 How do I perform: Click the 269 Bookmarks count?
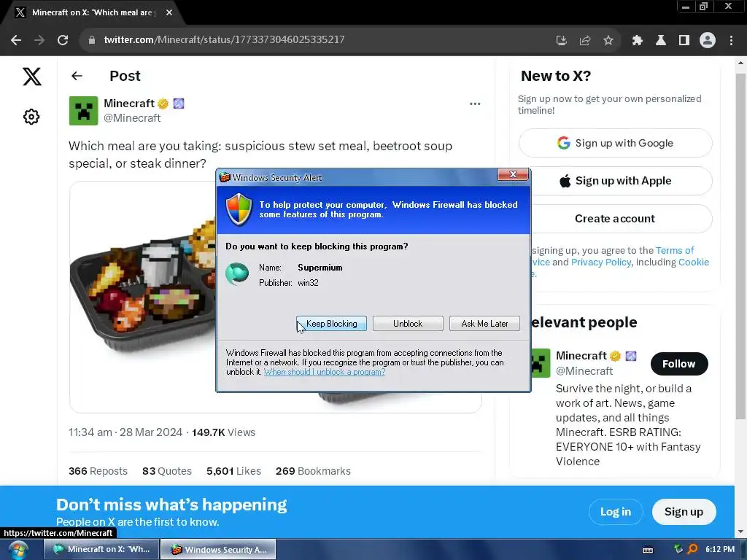click(x=313, y=471)
